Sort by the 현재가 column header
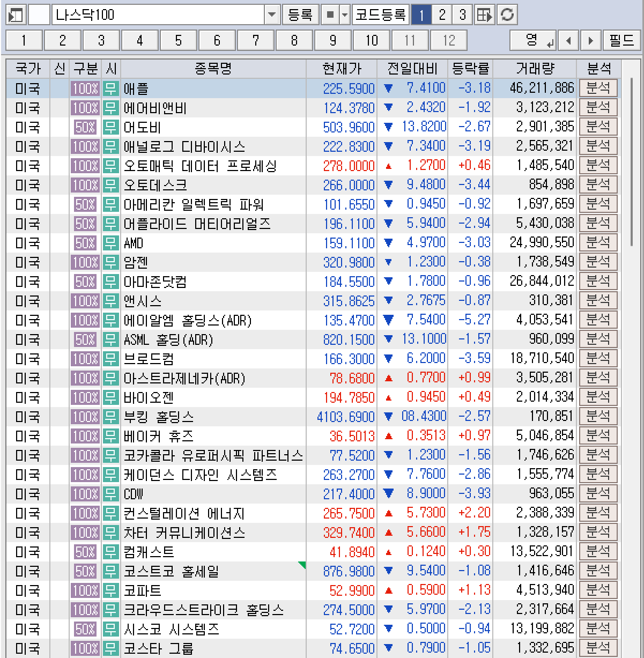Image resolution: width=644 pixels, height=658 pixels. (342, 69)
